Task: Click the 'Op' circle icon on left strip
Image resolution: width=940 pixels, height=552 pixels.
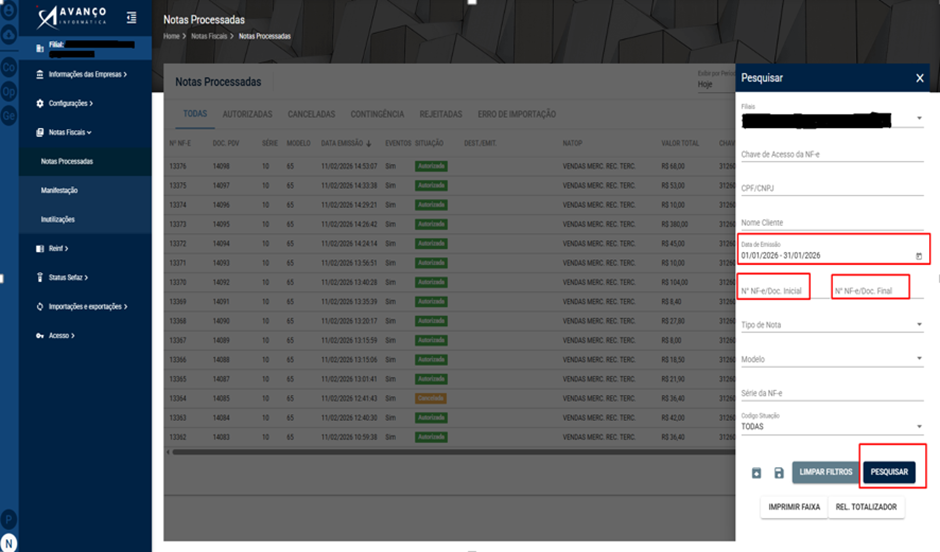Action: (x=8, y=92)
